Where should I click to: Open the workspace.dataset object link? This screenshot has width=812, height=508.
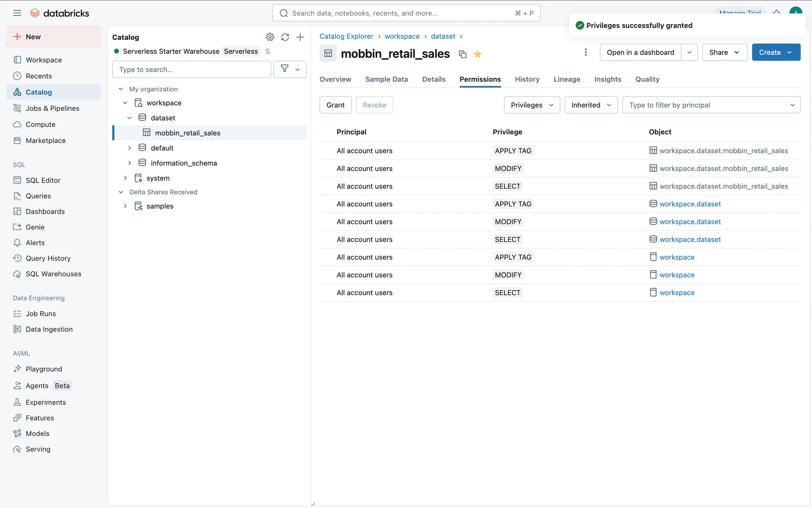(x=690, y=204)
